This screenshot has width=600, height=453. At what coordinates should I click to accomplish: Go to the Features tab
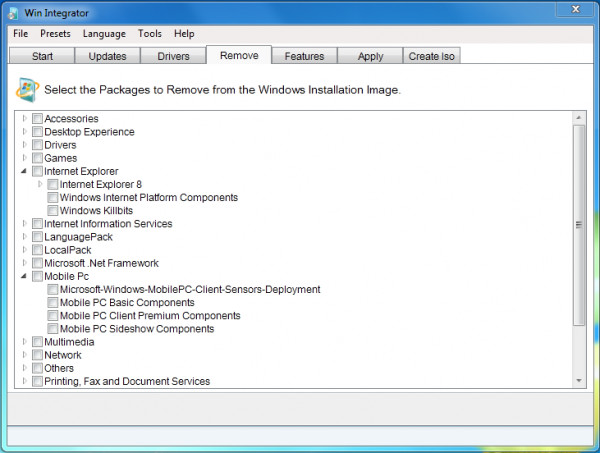304,56
